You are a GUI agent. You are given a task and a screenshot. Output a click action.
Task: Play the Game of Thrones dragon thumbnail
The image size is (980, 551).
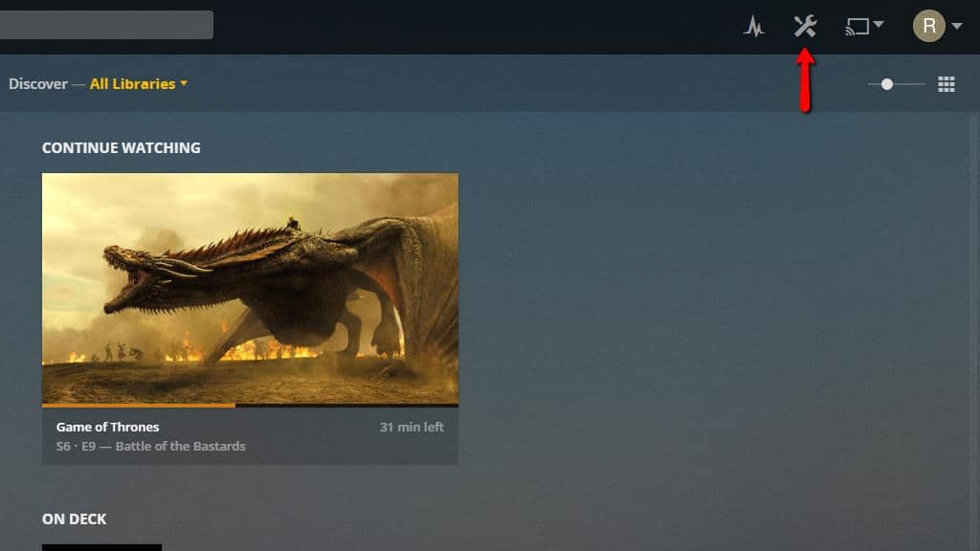250,289
